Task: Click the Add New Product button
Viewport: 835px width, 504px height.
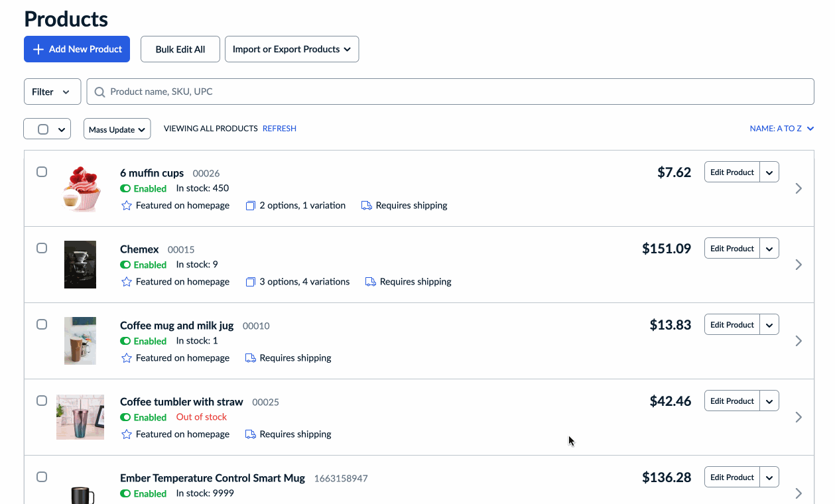Action: pyautogui.click(x=77, y=49)
